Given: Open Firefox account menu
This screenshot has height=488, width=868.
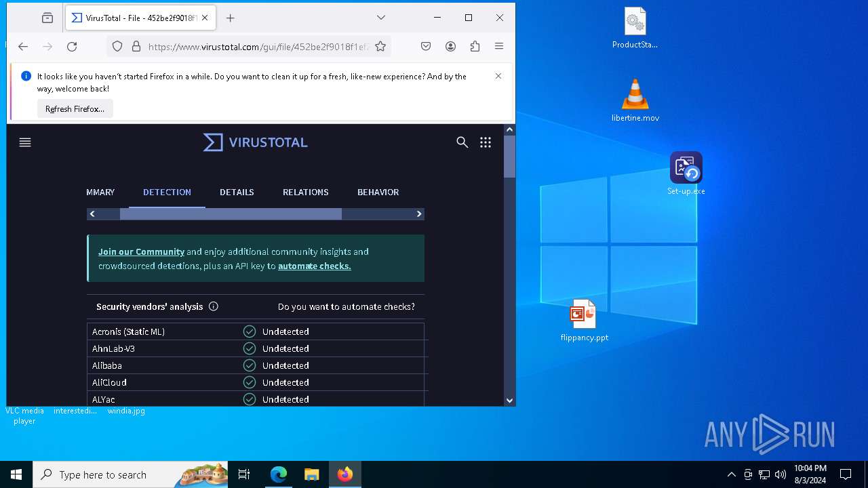Looking at the screenshot, I should tap(450, 47).
